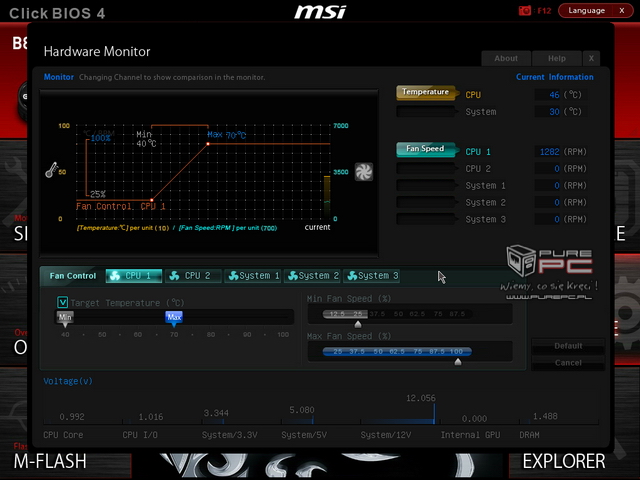This screenshot has width=640, height=480.
Task: Click the System/3.3V voltage value 3.344
Action: [x=216, y=413]
